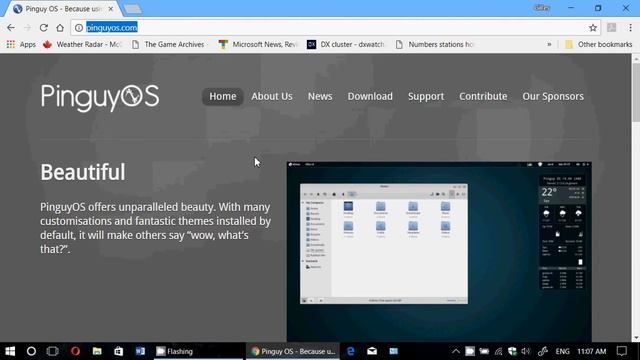Click the page vertical scrollbar thumb
The image size is (640, 360).
pyautogui.click(x=636, y=93)
